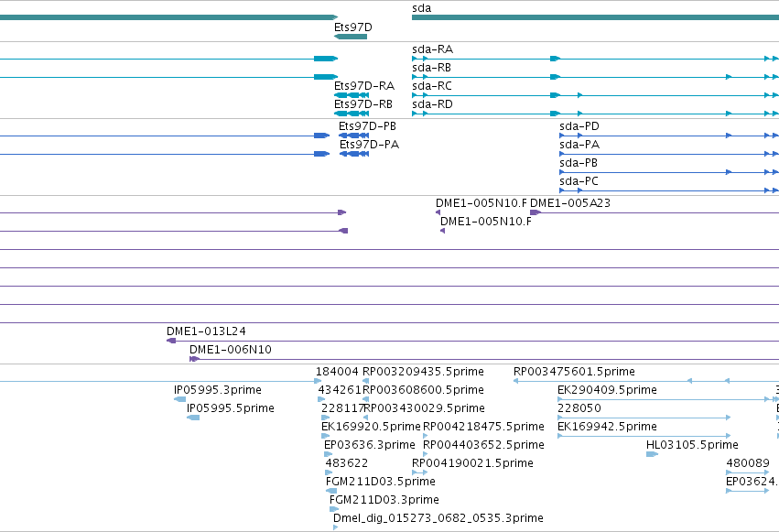This screenshot has width=779, height=532.
Task: Click the EK169920.5prime label
Action: pos(371,427)
